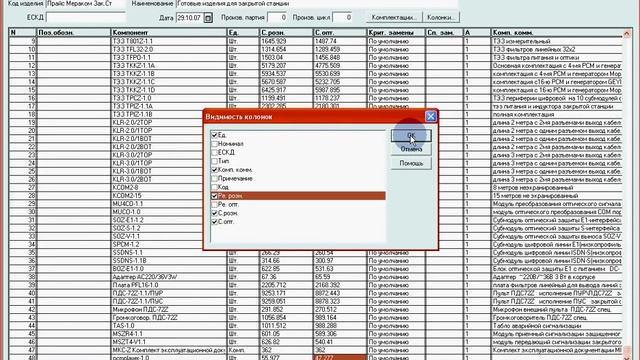
Task: Tick the Код column checkbox
Action: 214,187
